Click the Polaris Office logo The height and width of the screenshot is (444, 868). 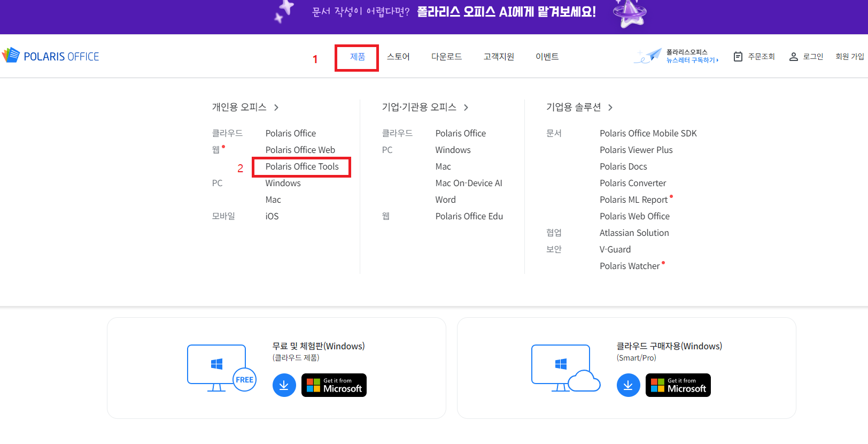51,56
